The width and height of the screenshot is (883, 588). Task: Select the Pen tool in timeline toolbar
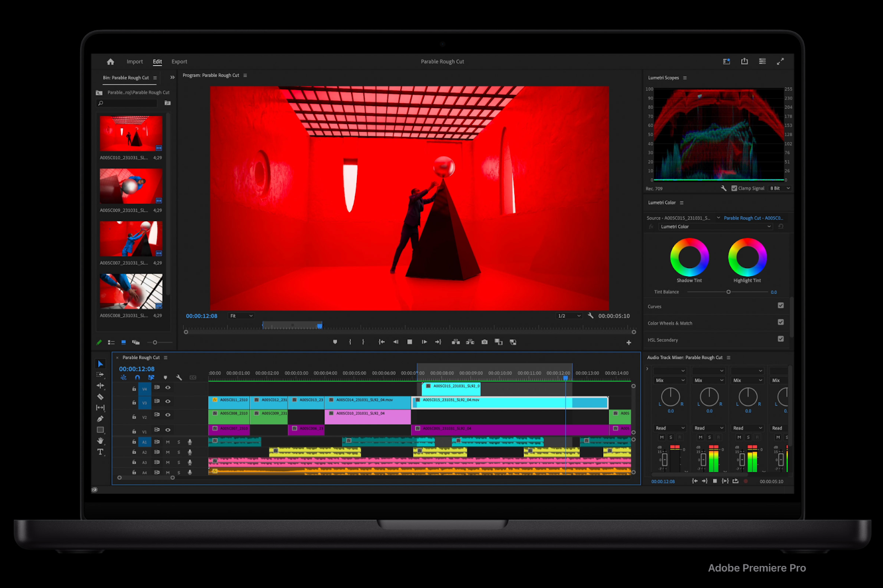coord(100,419)
